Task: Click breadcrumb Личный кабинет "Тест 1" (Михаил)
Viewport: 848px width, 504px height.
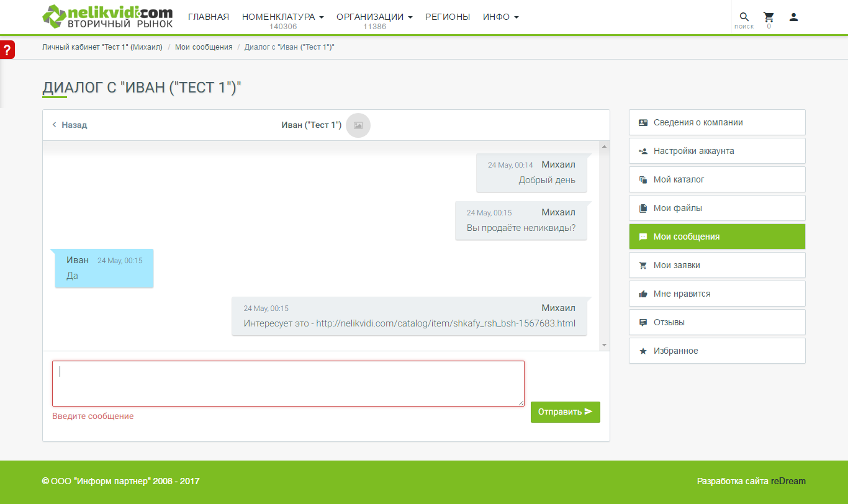Action: 102,47
